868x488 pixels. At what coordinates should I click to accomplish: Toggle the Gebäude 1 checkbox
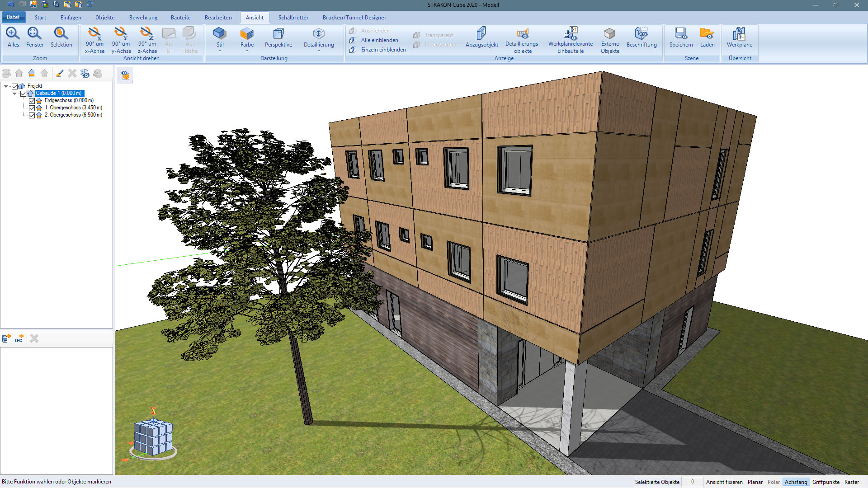pyautogui.click(x=23, y=94)
